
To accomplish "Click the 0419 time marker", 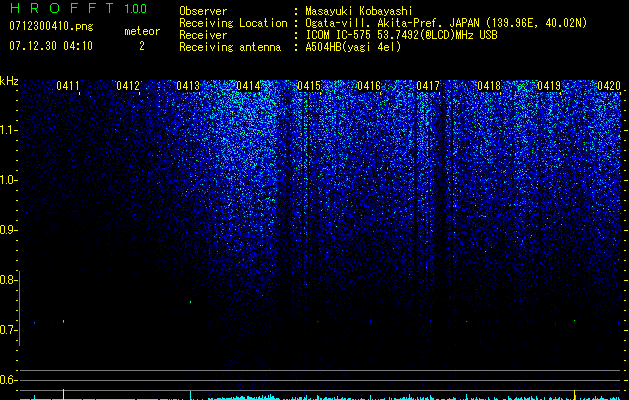I will click(549, 86).
